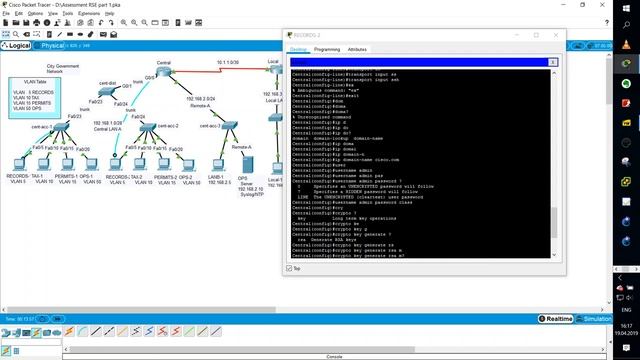
Task: Click the Zoom Out magnifier icon
Action: (144, 23)
